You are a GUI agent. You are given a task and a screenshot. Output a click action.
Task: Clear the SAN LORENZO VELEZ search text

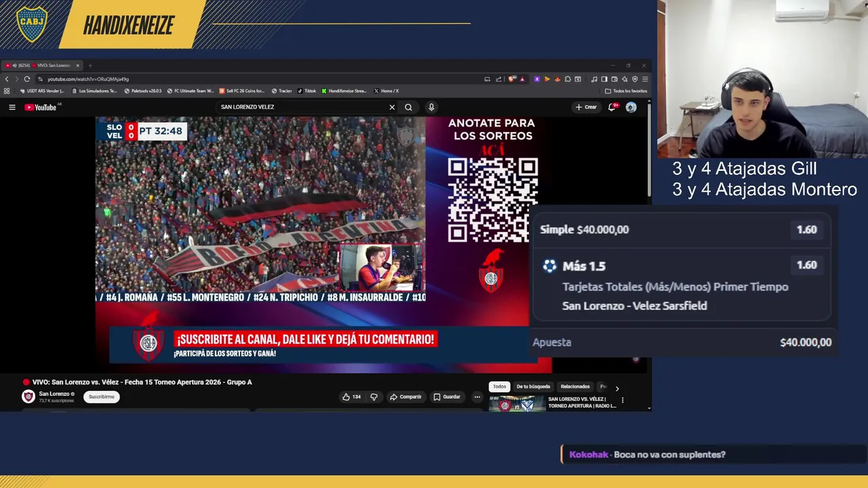[x=392, y=107]
